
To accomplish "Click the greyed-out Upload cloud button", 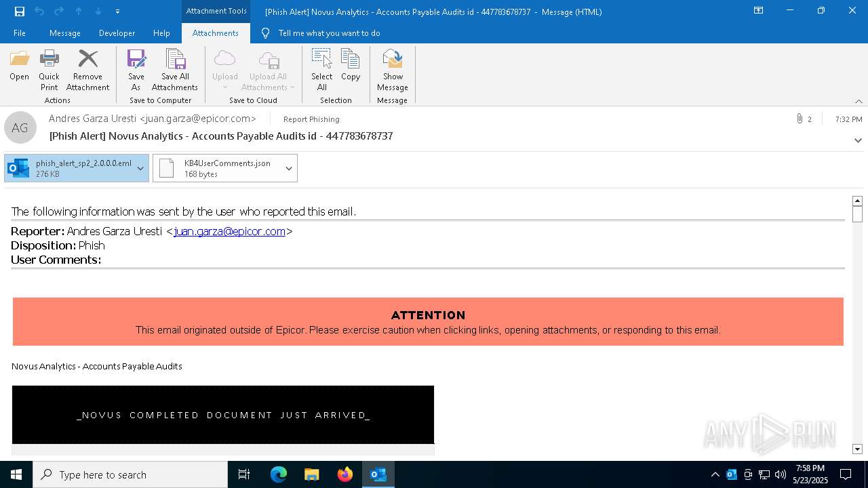I will pos(224,70).
